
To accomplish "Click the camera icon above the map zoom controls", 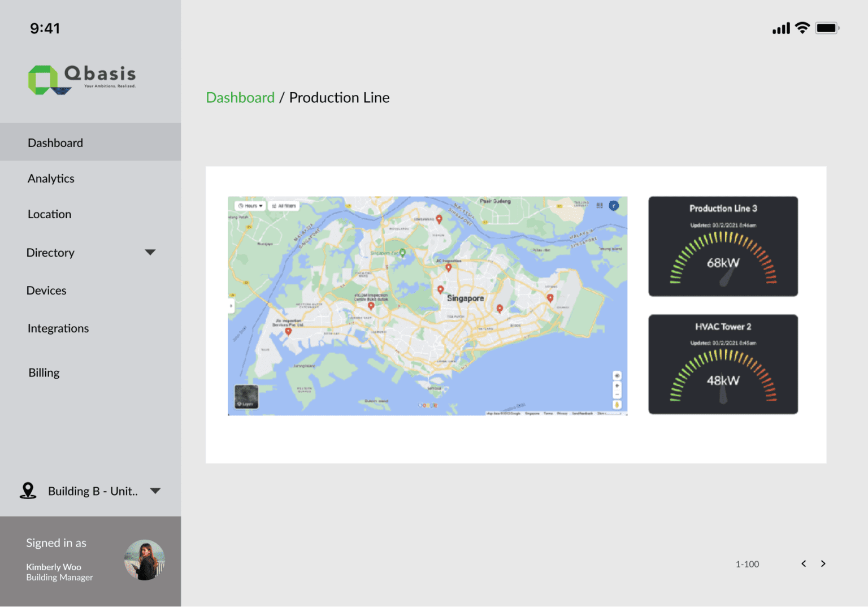I will tap(617, 375).
